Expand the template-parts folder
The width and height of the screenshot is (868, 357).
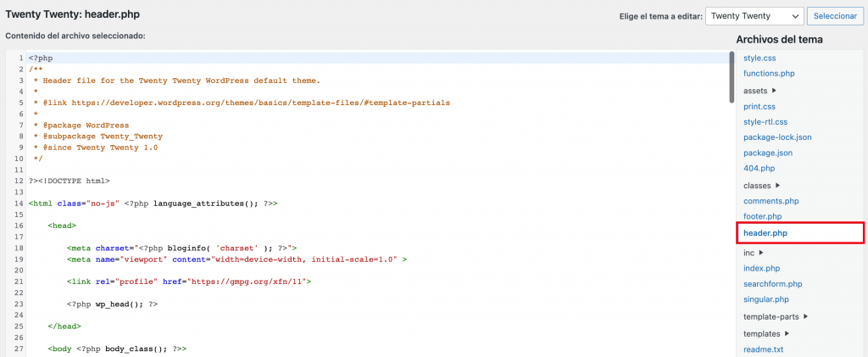coord(776,316)
